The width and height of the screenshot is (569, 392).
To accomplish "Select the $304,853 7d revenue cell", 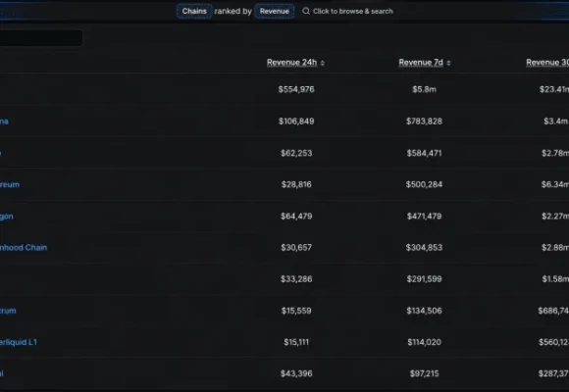I will [x=424, y=248].
